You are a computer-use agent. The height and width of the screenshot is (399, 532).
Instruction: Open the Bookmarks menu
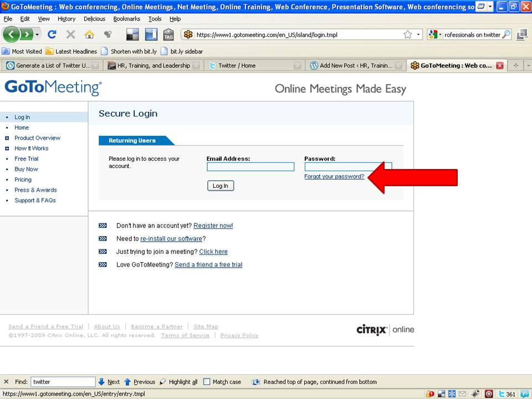coord(126,19)
